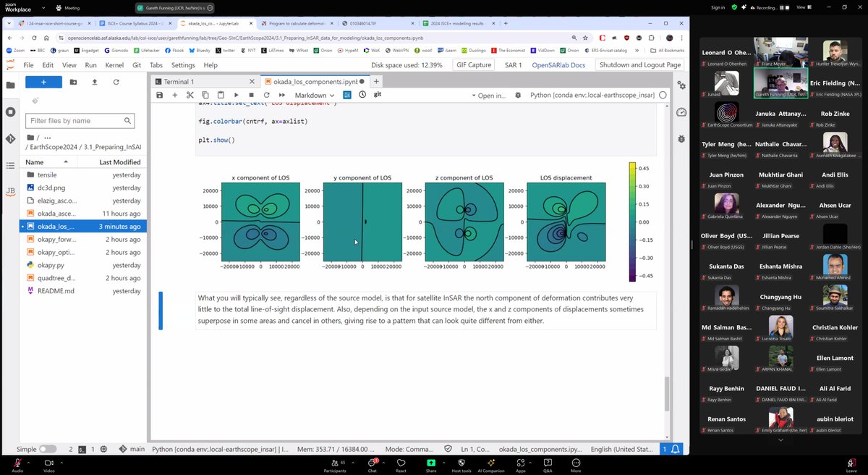Click the Upload Files icon
Image resolution: width=868 pixels, height=475 pixels.
(95, 83)
